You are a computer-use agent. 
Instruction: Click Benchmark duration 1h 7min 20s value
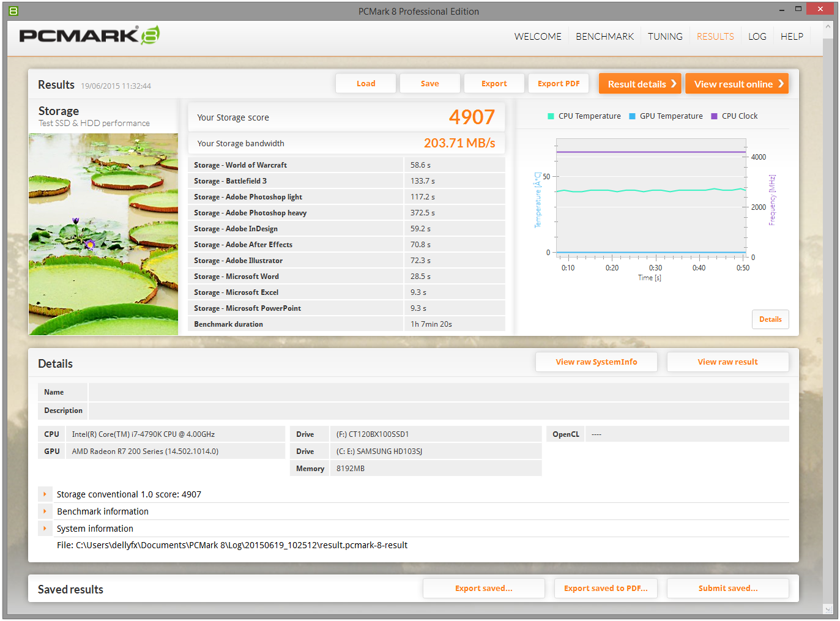(431, 324)
